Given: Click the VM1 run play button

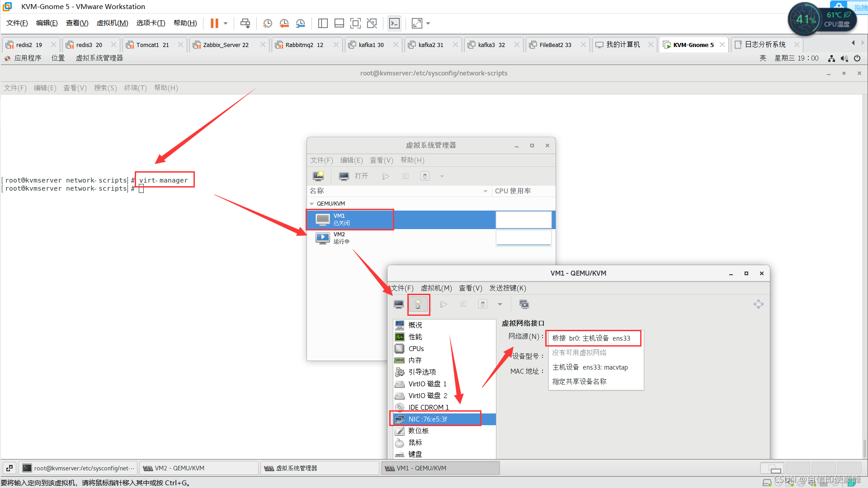Looking at the screenshot, I should (x=443, y=305).
